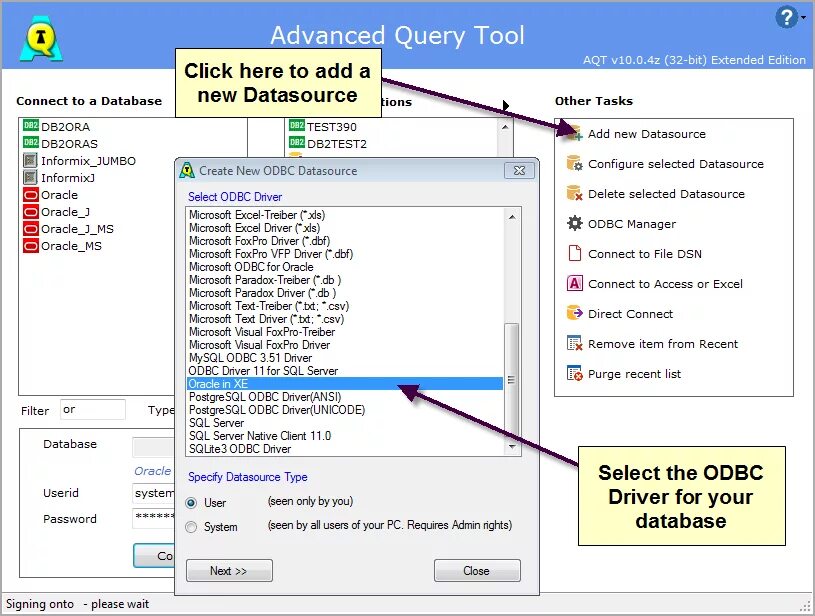Click the InformixJ datasource icon

31,177
